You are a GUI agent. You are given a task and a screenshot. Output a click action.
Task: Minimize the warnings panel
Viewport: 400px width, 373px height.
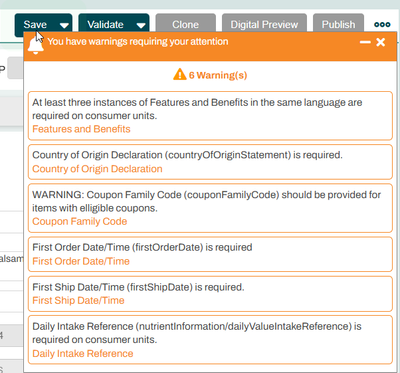click(365, 42)
